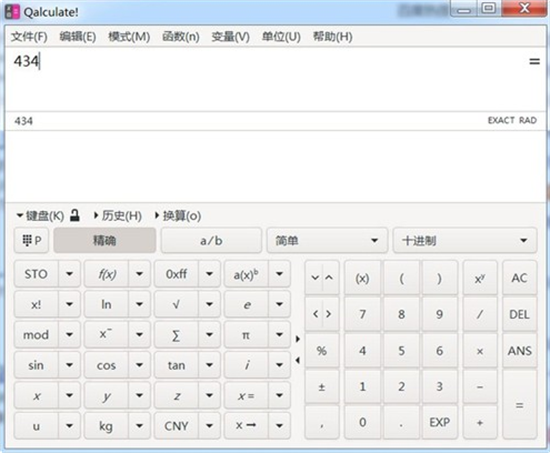550x453 pixels.
Task: Expand the 历史(H) history section
Action: click(118, 215)
